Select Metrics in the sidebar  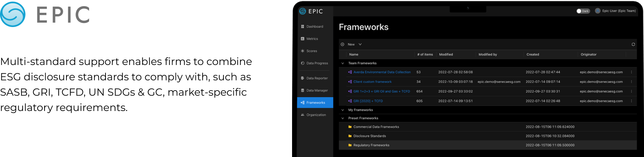312,39
